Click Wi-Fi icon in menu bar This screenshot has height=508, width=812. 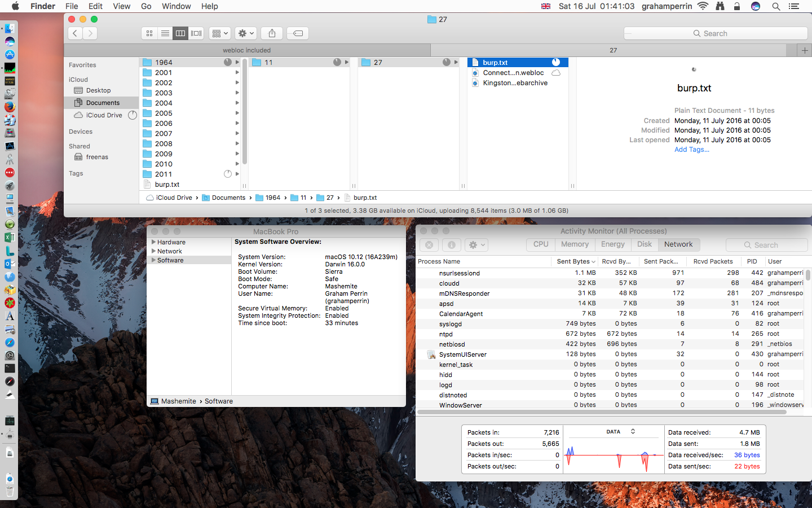click(703, 6)
